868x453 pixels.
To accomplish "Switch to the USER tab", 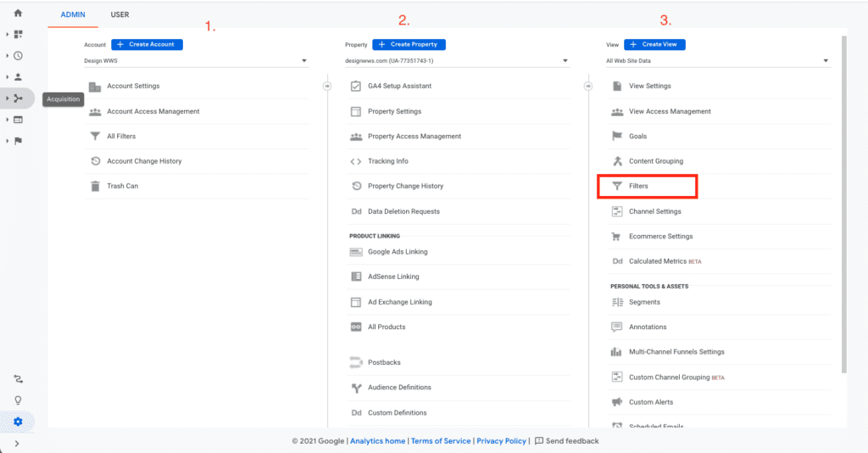I will coord(120,15).
